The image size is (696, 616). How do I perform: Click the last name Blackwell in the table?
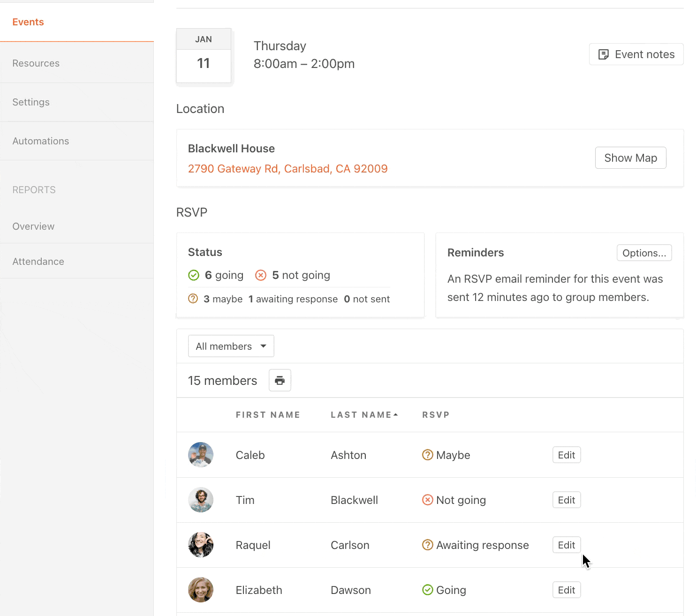pos(354,500)
